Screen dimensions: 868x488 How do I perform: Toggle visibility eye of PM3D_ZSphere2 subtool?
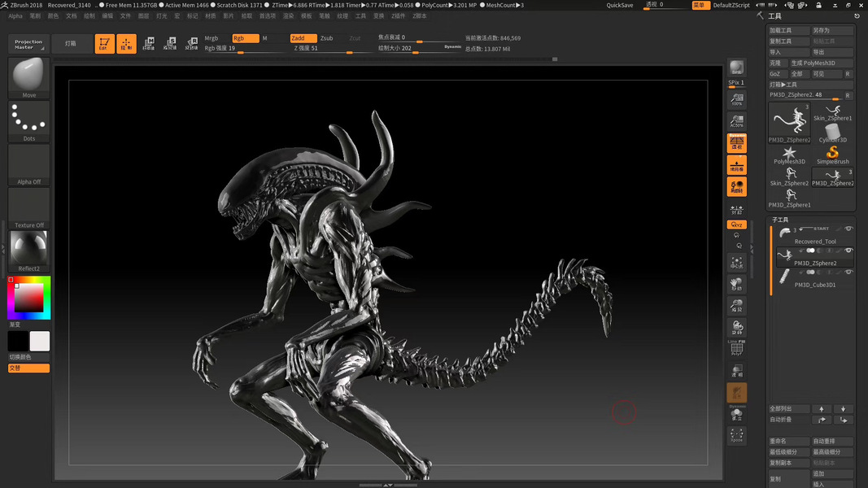848,251
